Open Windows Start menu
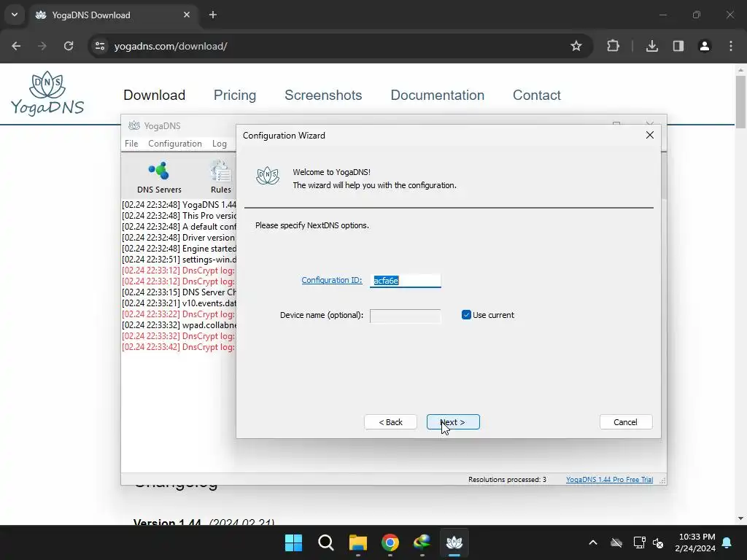 tap(293, 542)
